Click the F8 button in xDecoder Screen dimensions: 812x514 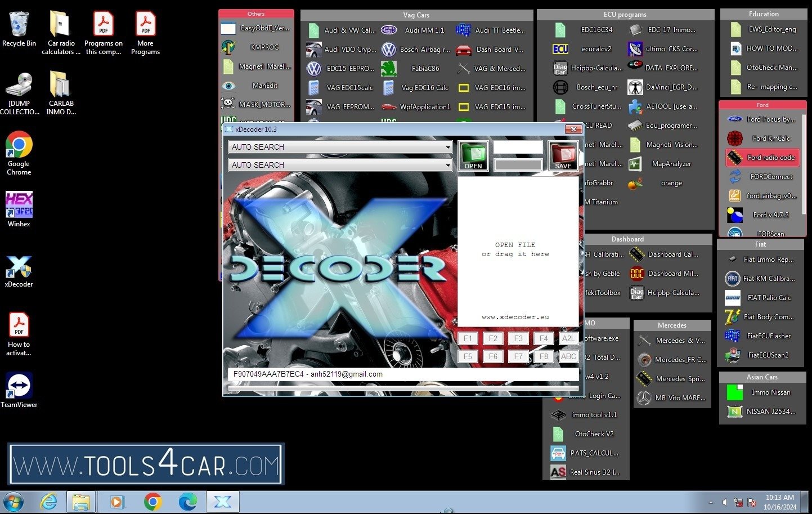click(x=543, y=356)
